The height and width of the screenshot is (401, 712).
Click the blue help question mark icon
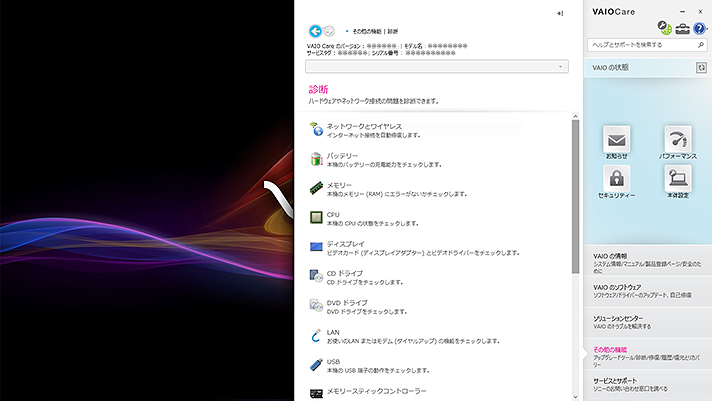(699, 29)
